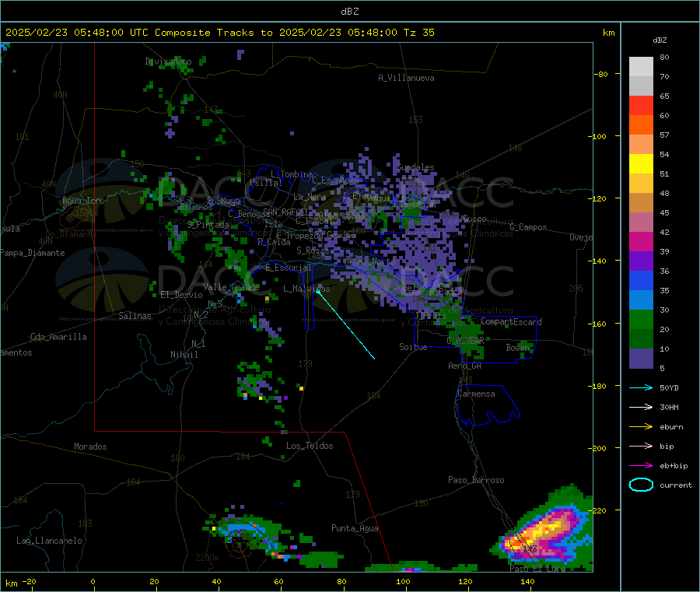Click the 'Carmensa' place label
This screenshot has width=700, height=592.
click(476, 394)
